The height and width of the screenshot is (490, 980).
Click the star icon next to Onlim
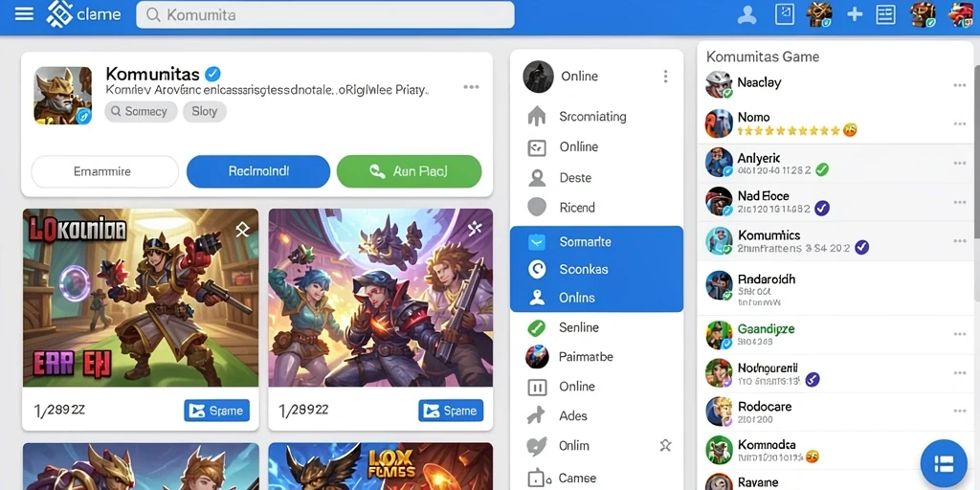pyautogui.click(x=666, y=446)
